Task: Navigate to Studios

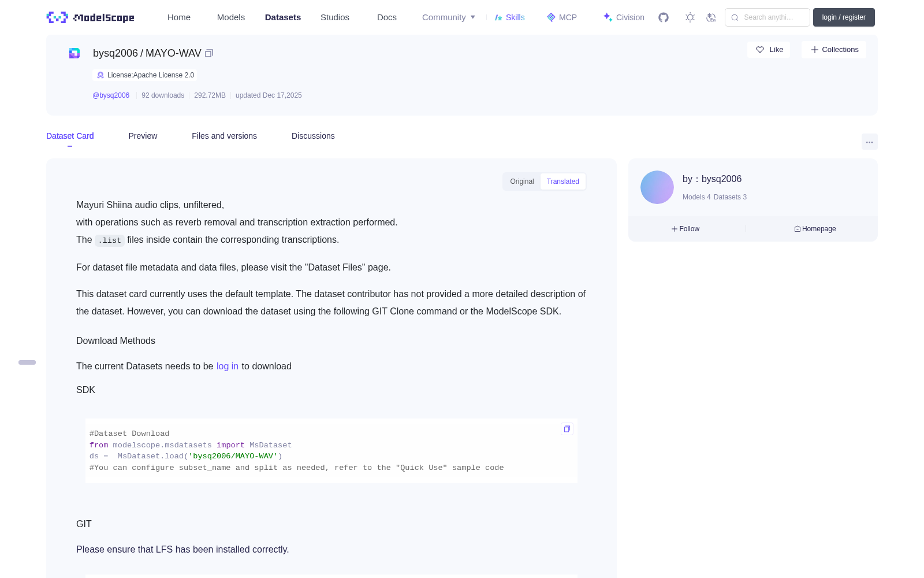Action: click(335, 17)
